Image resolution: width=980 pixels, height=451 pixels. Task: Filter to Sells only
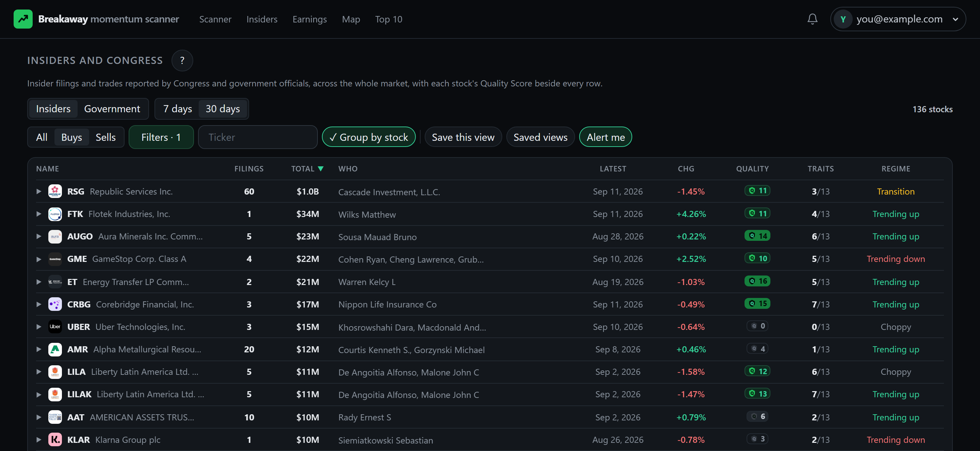coord(105,137)
